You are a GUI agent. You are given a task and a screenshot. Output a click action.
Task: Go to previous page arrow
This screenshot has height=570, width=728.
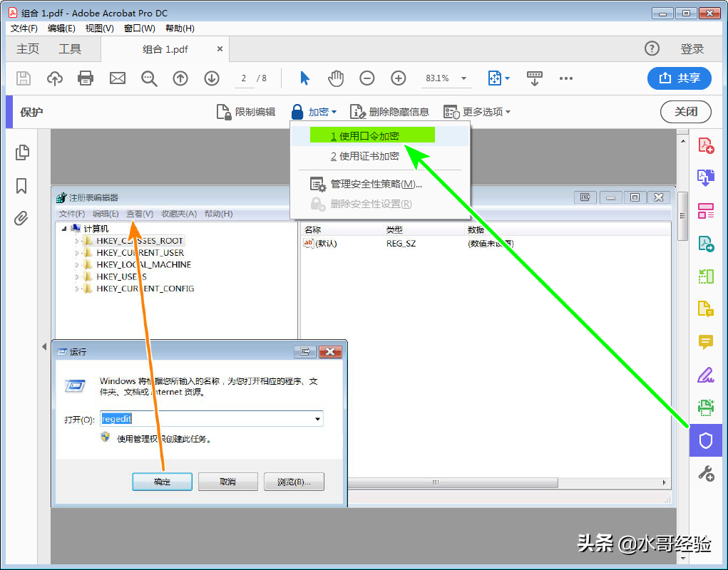click(180, 78)
